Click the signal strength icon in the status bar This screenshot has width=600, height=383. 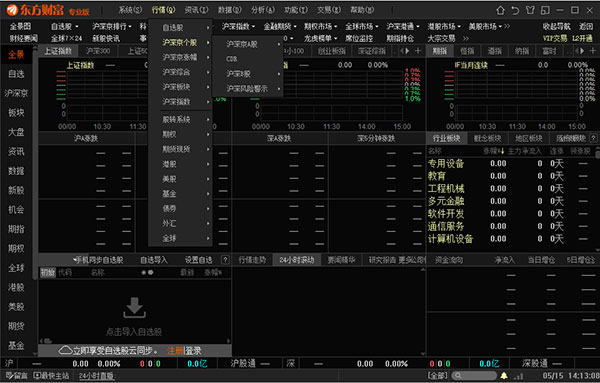click(x=519, y=376)
